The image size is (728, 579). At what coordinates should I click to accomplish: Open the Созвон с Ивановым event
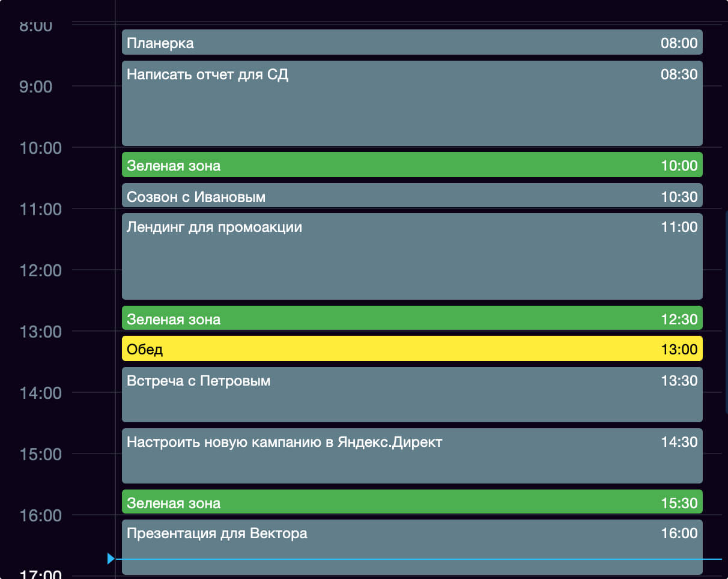[412, 196]
